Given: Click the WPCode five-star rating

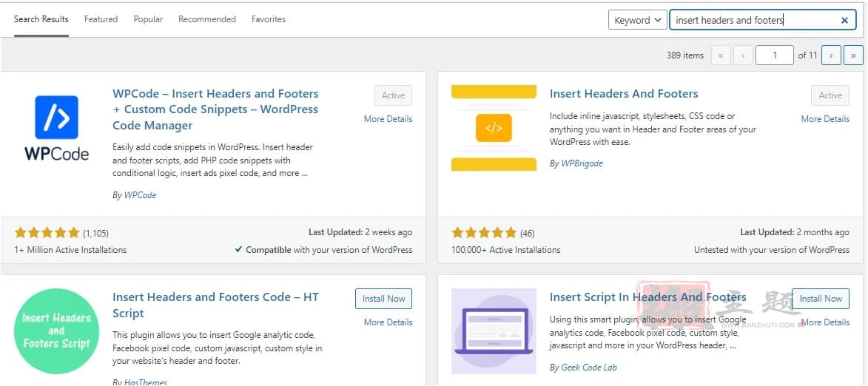Looking at the screenshot, I should click(x=47, y=233).
